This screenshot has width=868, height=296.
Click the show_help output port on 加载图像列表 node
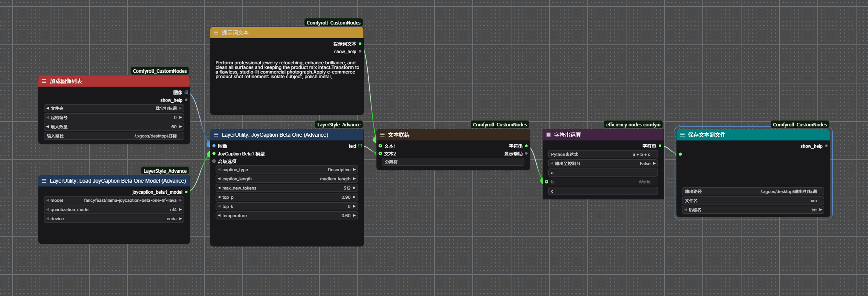[x=186, y=100]
